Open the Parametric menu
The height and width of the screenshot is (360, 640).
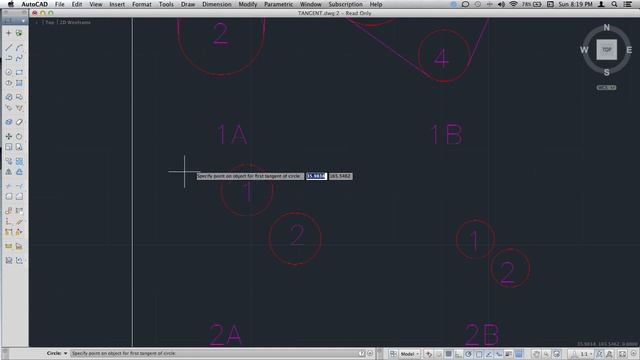[278, 4]
